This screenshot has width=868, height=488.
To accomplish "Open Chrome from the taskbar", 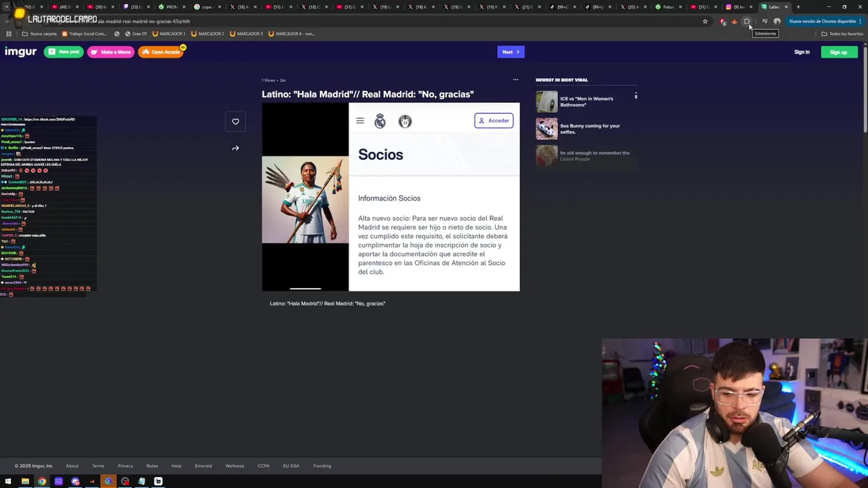I will [x=42, y=481].
